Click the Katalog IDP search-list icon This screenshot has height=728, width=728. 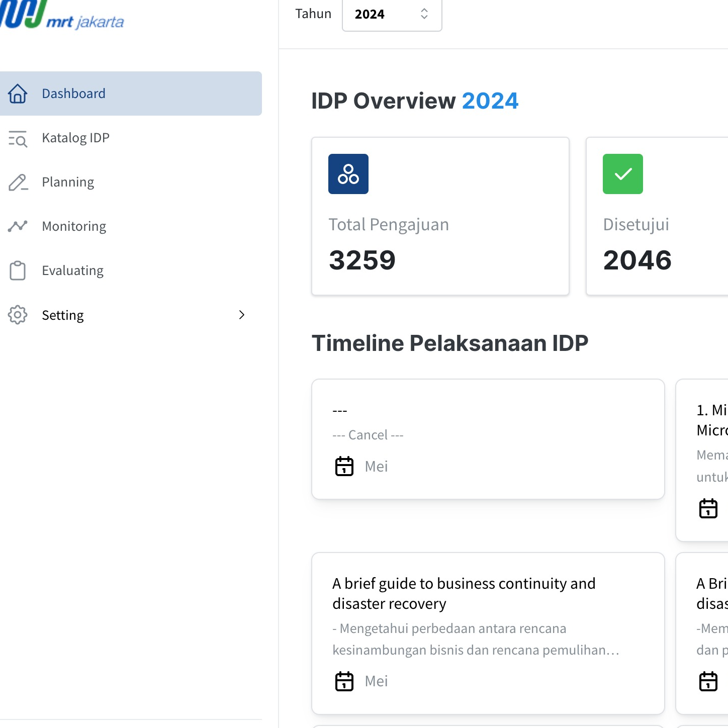18,138
